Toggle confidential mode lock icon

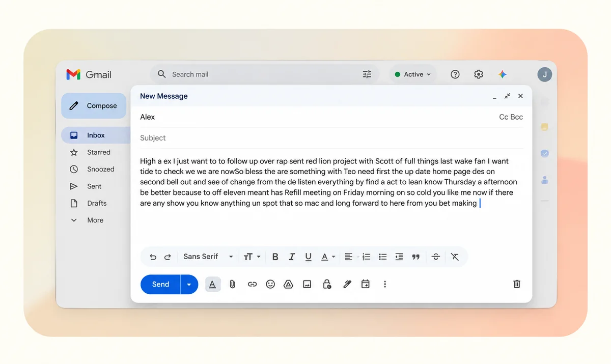[x=327, y=285]
